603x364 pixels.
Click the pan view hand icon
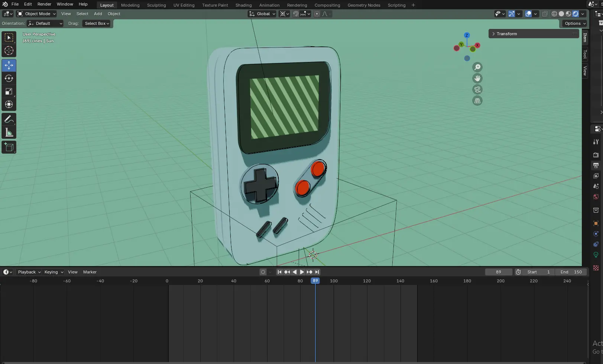(477, 78)
